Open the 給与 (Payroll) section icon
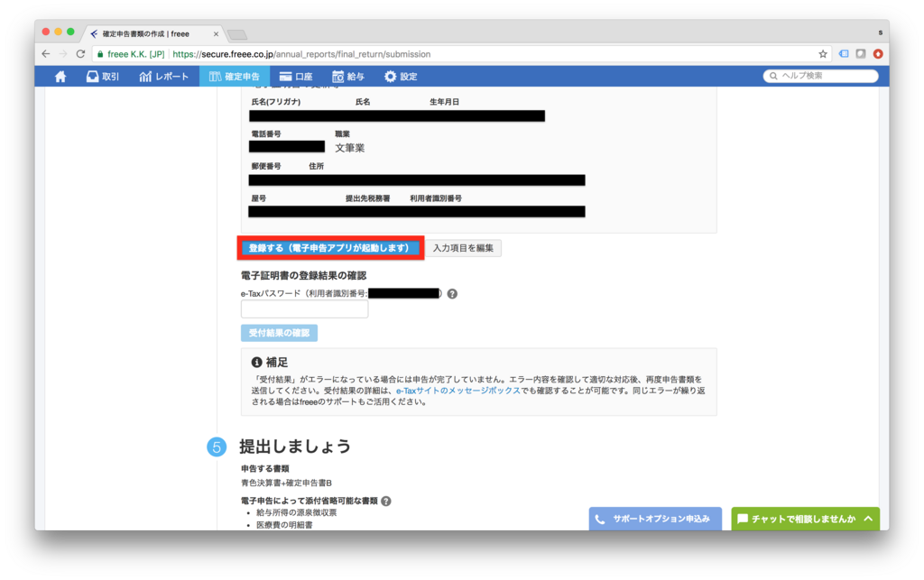 pos(339,77)
